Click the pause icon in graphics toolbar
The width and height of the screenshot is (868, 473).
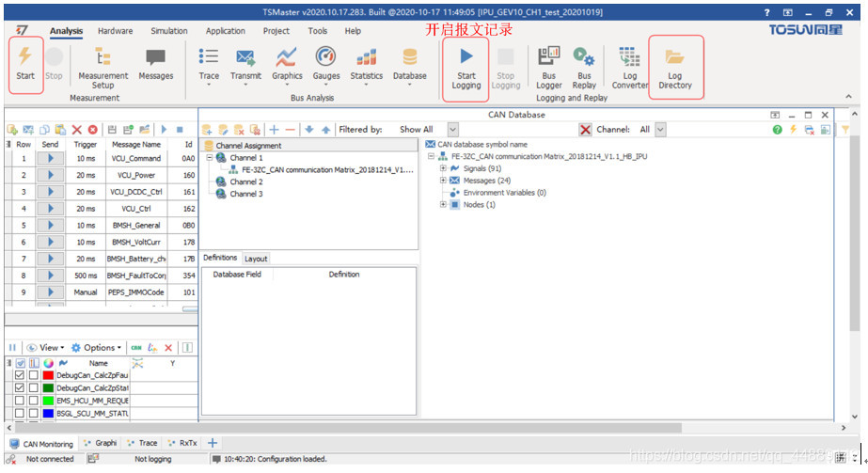12,347
